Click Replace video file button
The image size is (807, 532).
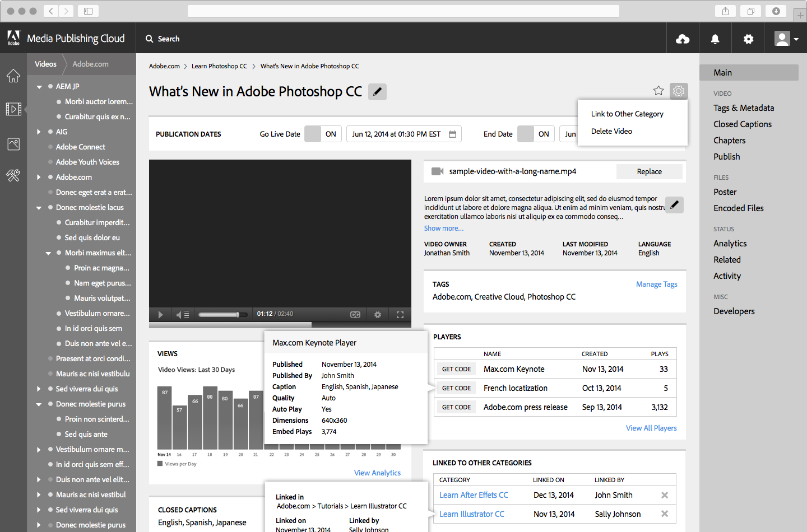pyautogui.click(x=650, y=171)
